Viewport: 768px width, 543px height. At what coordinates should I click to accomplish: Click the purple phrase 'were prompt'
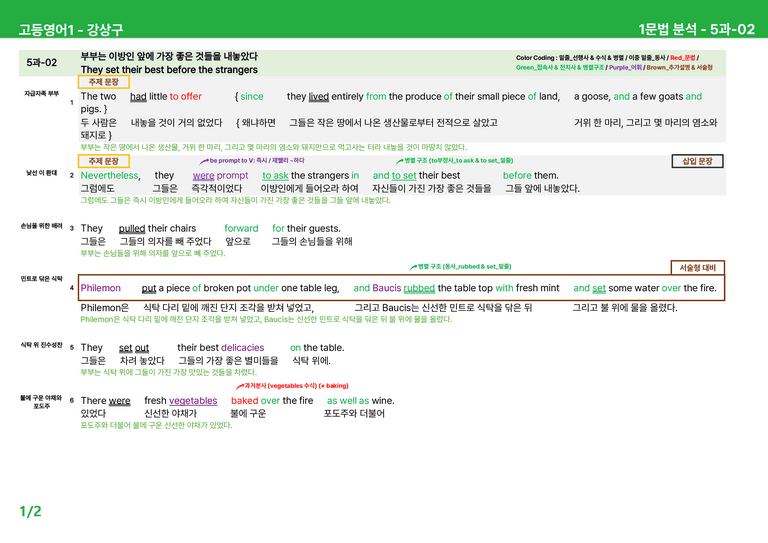tap(220, 175)
